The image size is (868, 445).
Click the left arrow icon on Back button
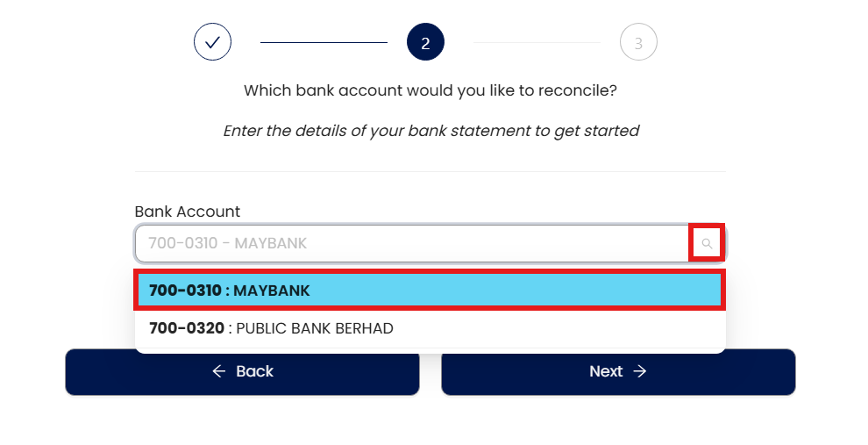coord(219,371)
